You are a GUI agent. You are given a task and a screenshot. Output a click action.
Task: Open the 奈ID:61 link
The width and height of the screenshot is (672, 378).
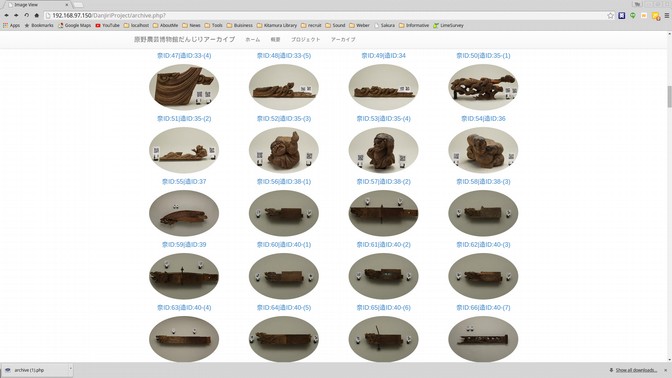pyautogui.click(x=384, y=245)
